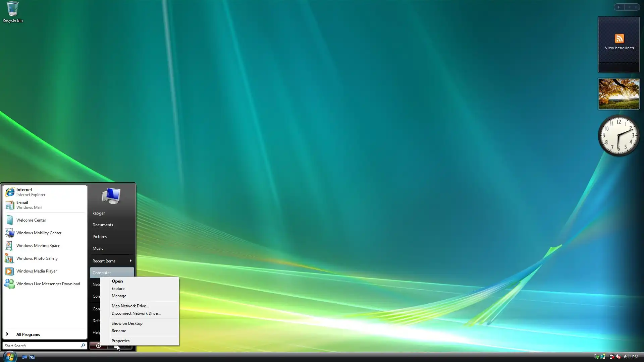The width and height of the screenshot is (644, 362).
Task: Click the sidebar add gadgets plus button
Action: coord(619,7)
